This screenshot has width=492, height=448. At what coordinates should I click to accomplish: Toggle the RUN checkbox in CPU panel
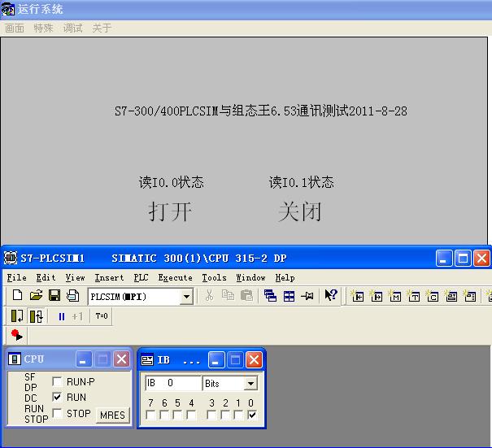[57, 397]
